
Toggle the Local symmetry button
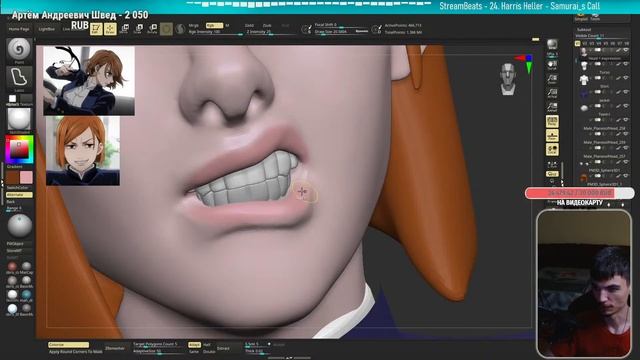pos(552,149)
